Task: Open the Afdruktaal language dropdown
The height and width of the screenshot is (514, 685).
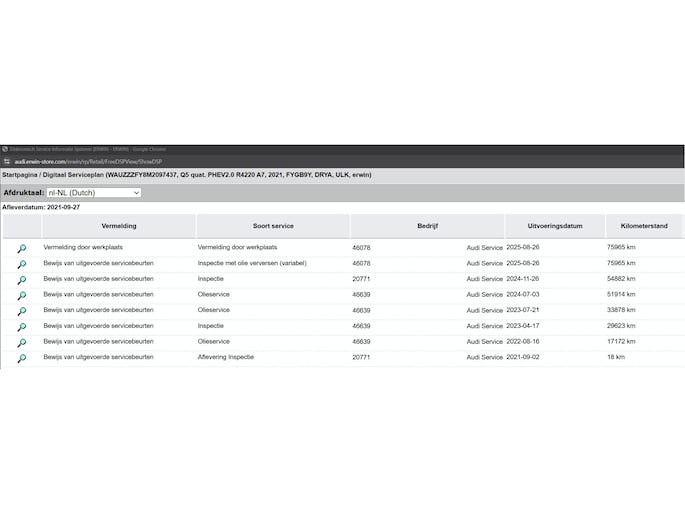Action: [93, 192]
